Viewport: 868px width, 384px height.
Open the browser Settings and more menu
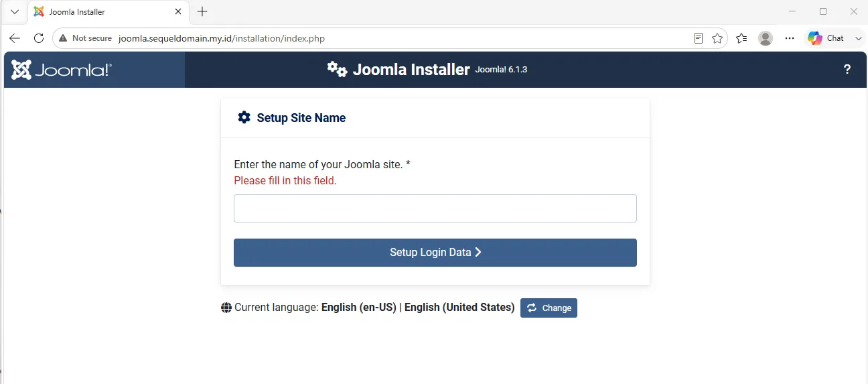click(x=790, y=38)
